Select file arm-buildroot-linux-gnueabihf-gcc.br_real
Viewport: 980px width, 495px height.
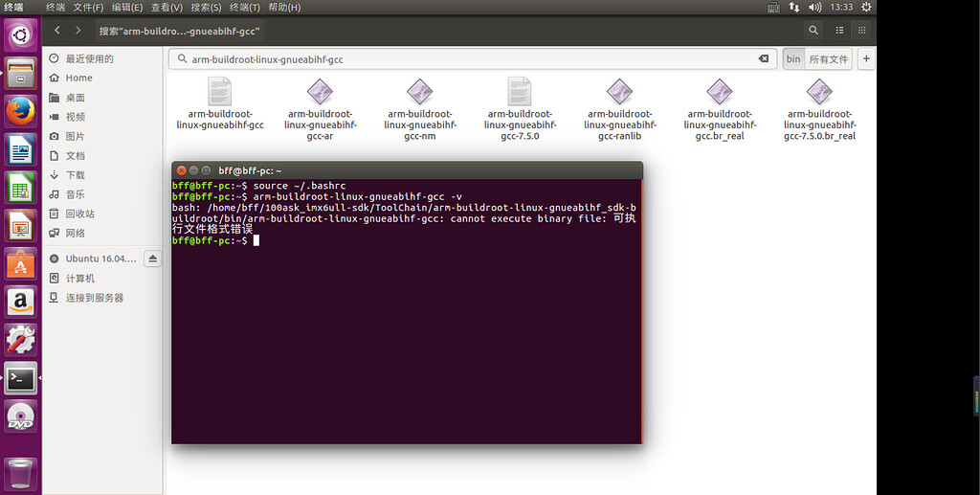[720, 109]
